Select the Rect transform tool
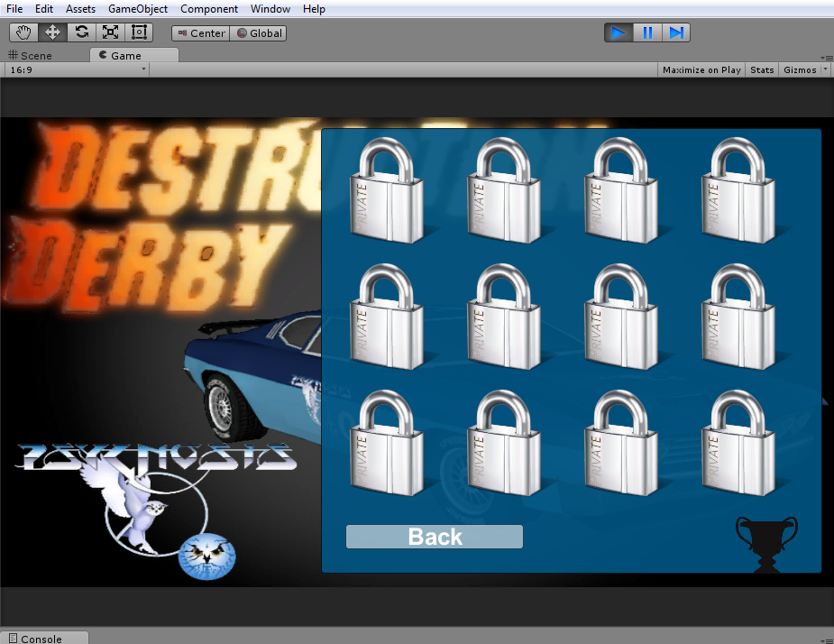The width and height of the screenshot is (834, 644). pos(138,32)
